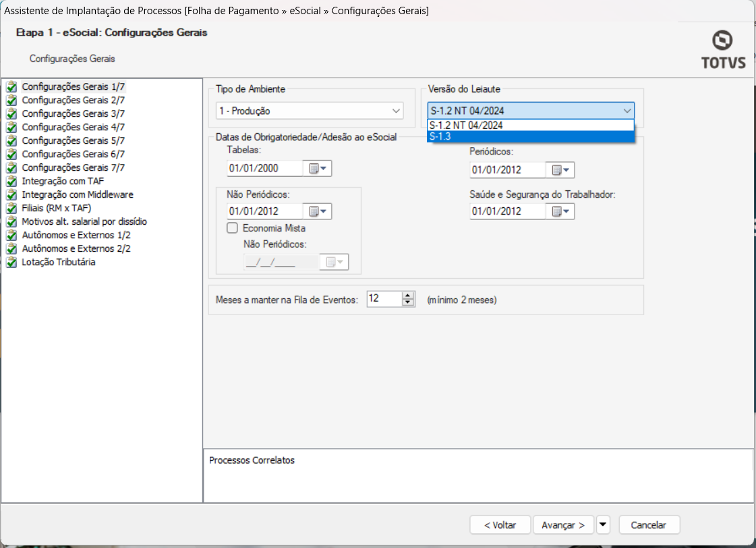Choose S-1.2 NT 04/2024 from the open list

530,126
